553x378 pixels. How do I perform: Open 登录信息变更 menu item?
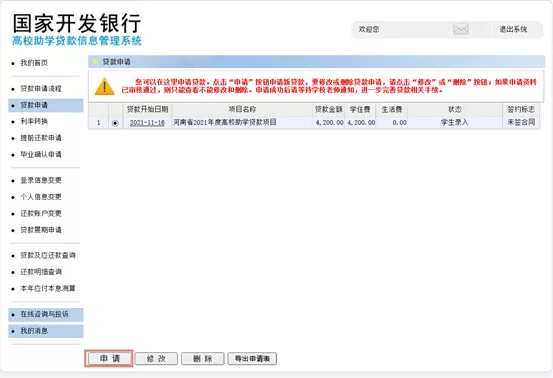[41, 180]
